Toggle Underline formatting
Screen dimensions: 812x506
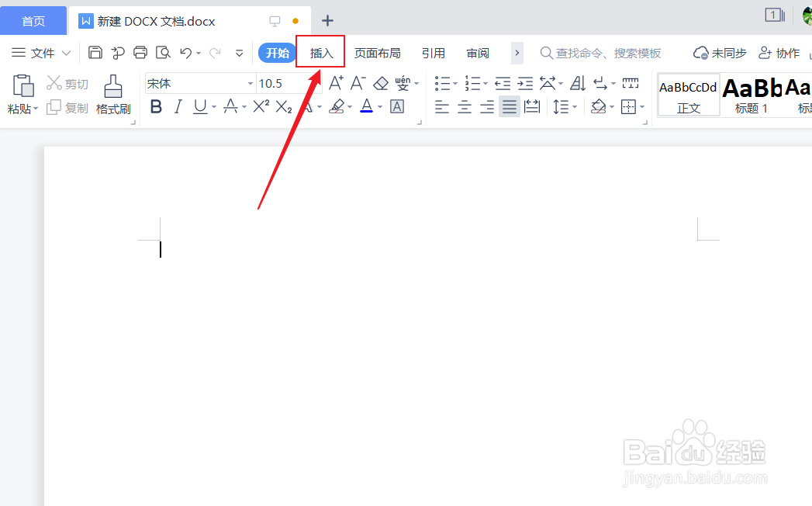coord(200,107)
